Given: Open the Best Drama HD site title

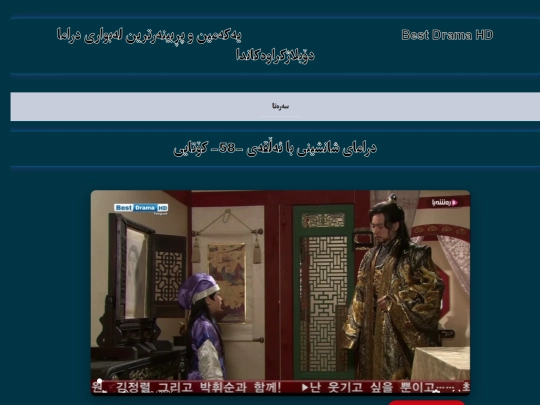Looking at the screenshot, I should (x=447, y=35).
